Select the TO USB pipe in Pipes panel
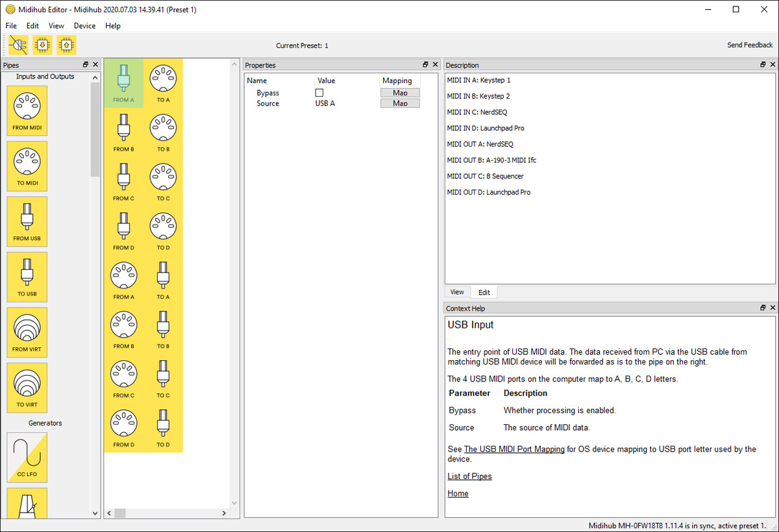This screenshot has width=779, height=532. click(x=27, y=276)
